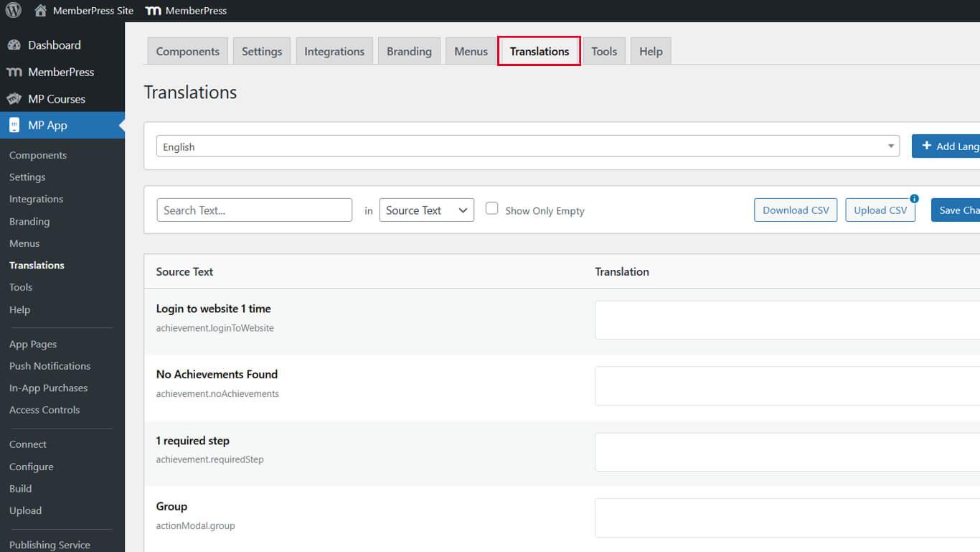Click the info icon on Upload CSV button

coord(913,200)
